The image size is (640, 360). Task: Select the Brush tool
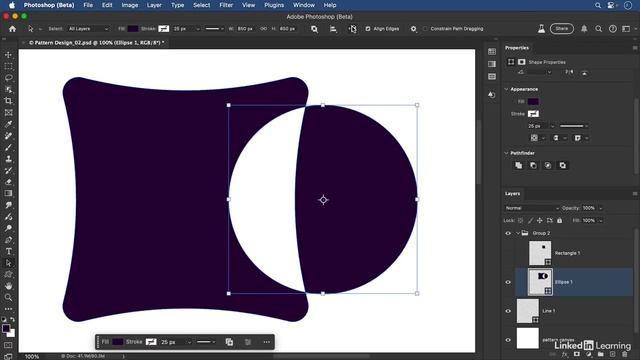click(x=8, y=147)
